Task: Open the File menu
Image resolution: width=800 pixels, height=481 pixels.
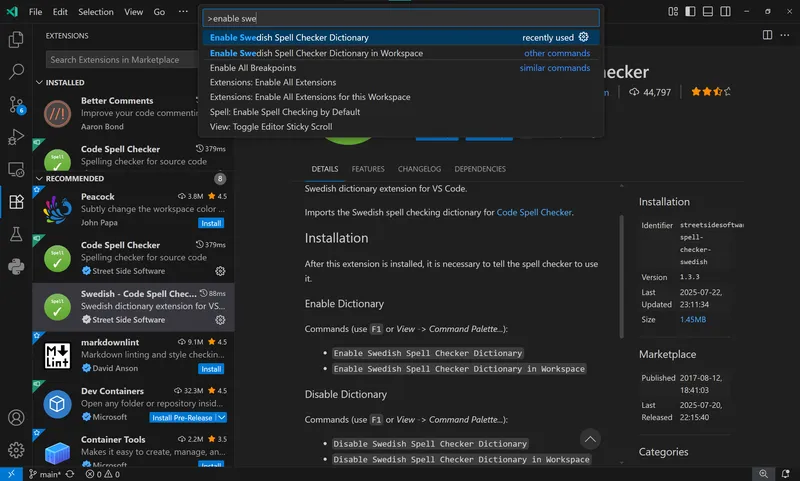Action: click(x=35, y=11)
